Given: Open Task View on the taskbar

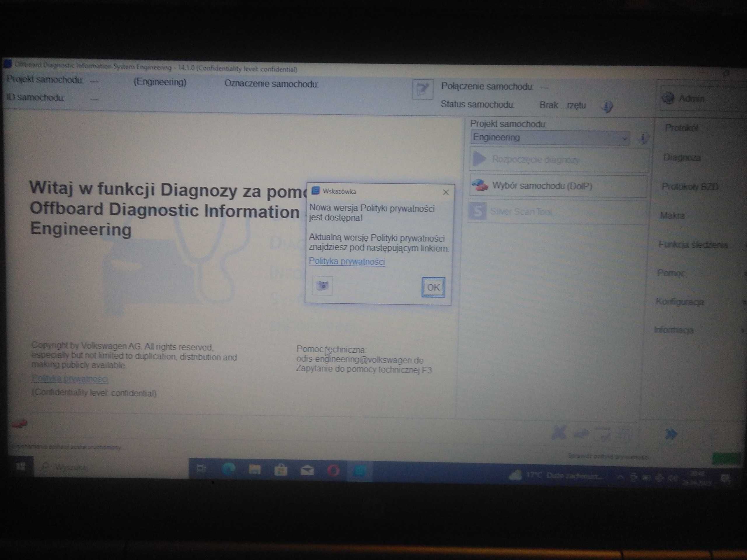Looking at the screenshot, I should (x=201, y=468).
